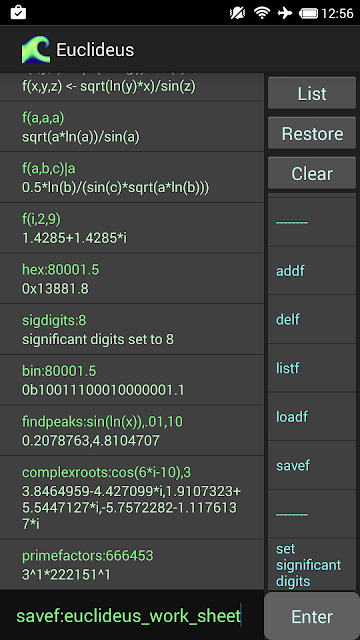Screen dimensions: 360x640
Task: Select the loadf command
Action: point(312,417)
